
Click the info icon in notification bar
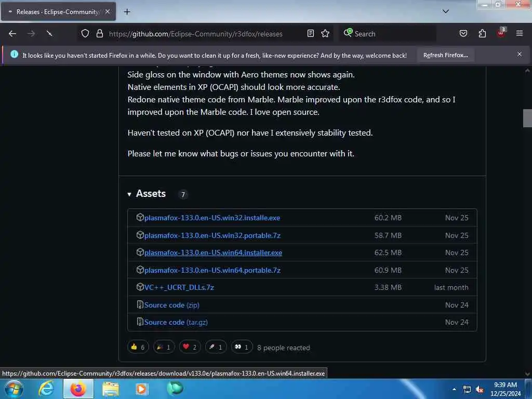click(14, 54)
